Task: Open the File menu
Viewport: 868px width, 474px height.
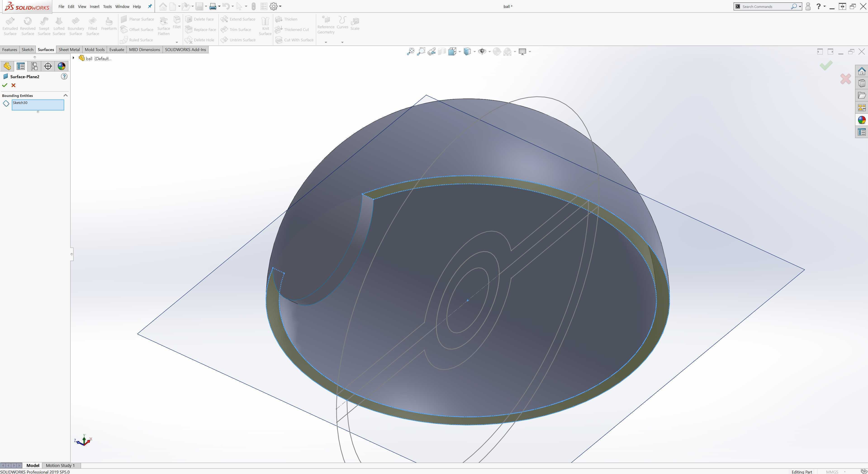Action: [61, 6]
